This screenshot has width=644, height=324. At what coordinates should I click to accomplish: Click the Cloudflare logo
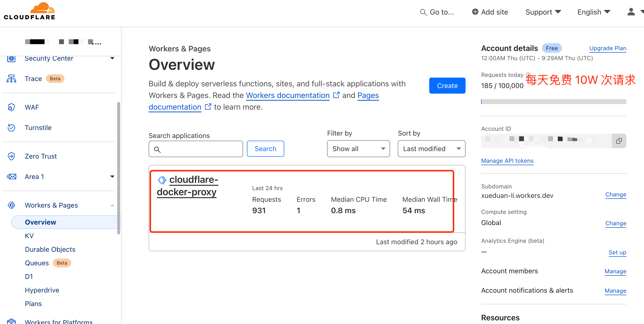tap(30, 11)
